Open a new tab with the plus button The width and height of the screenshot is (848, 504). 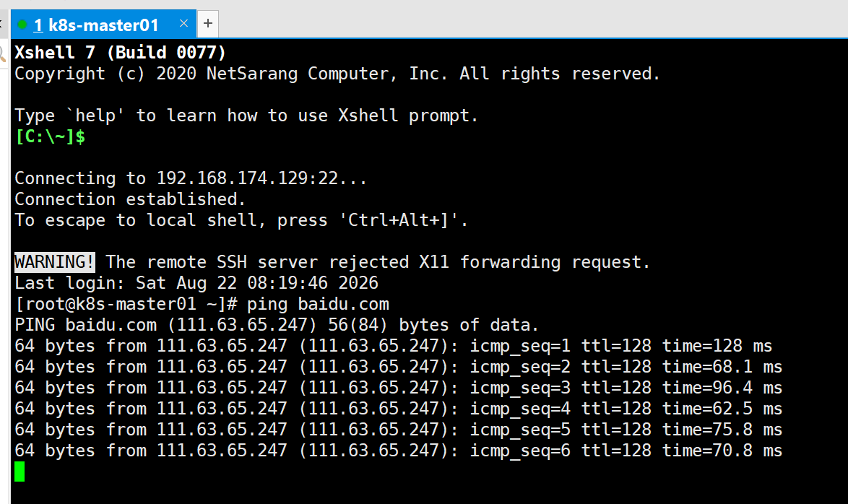coord(208,24)
